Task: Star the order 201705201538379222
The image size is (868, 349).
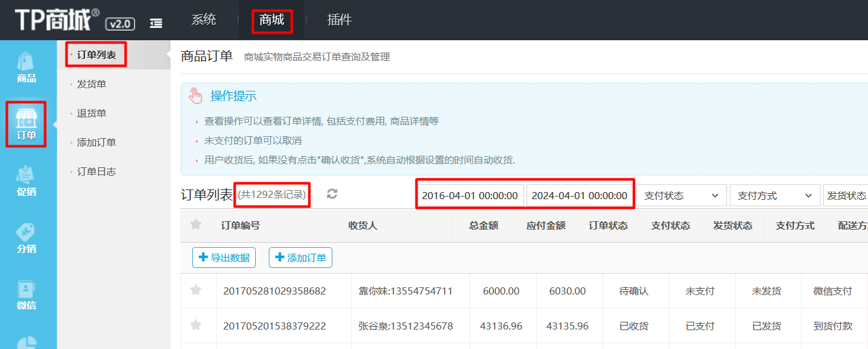Action: click(x=195, y=325)
